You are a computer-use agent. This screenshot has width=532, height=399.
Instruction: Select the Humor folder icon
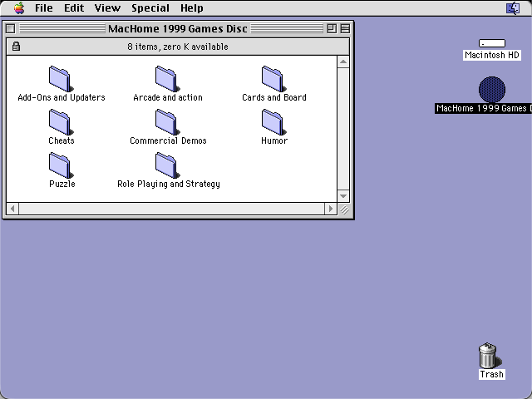tap(273, 122)
